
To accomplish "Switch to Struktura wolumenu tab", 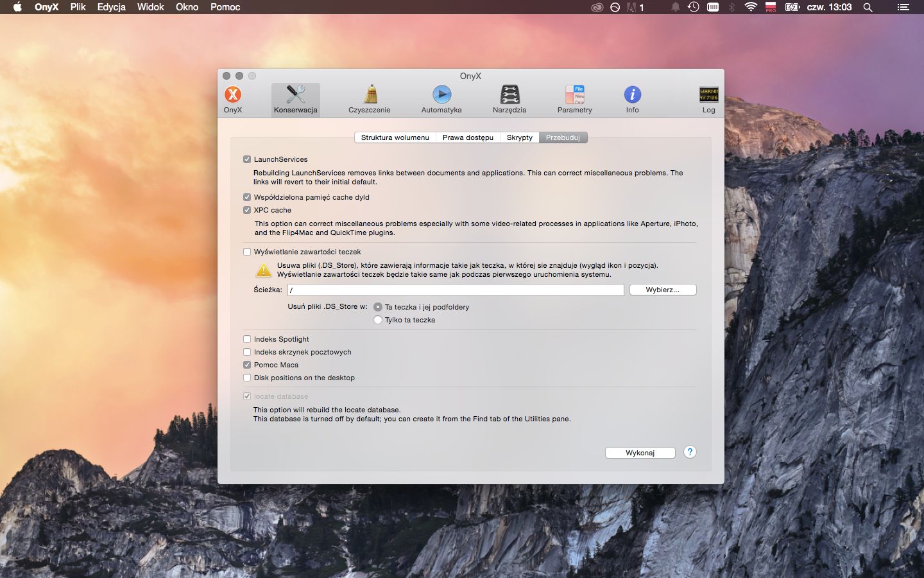I will click(x=395, y=137).
